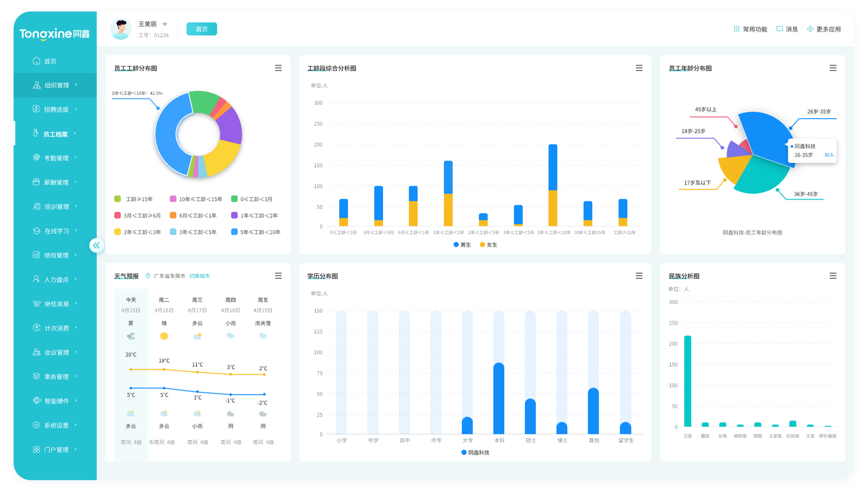
Task: Open 首页 in the left sidebar
Action: click(x=50, y=61)
